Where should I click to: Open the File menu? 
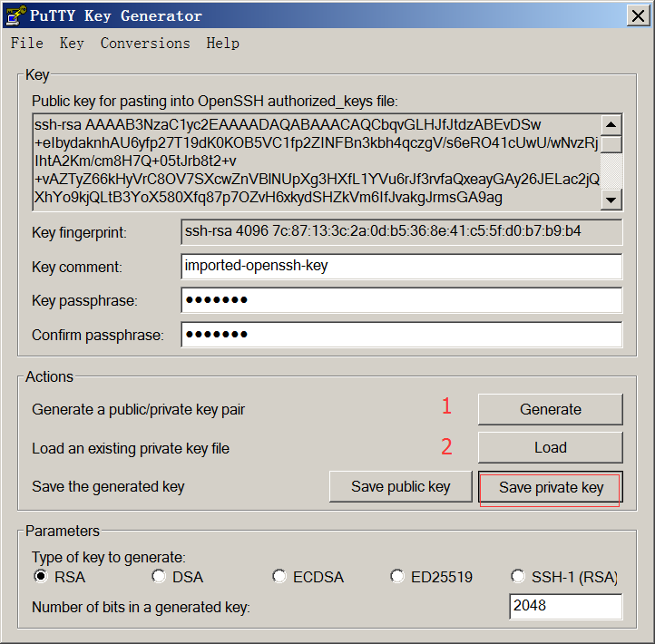tap(26, 43)
